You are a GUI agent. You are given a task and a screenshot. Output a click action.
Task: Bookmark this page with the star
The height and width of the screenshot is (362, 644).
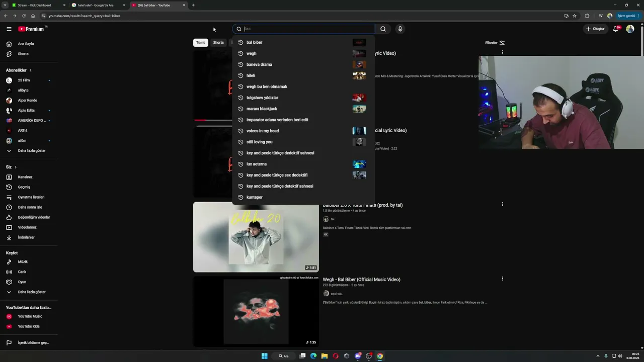point(575,16)
